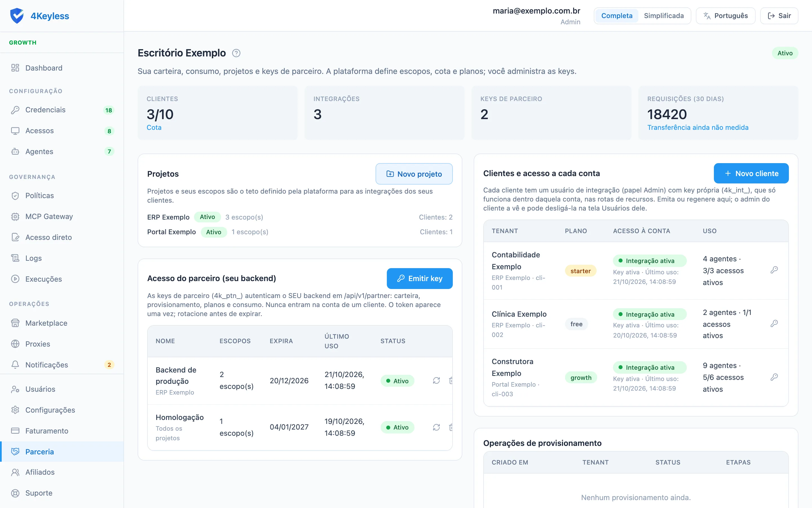The height and width of the screenshot is (508, 812).
Task: Rotate the Homologação partner key
Action: [x=436, y=427]
